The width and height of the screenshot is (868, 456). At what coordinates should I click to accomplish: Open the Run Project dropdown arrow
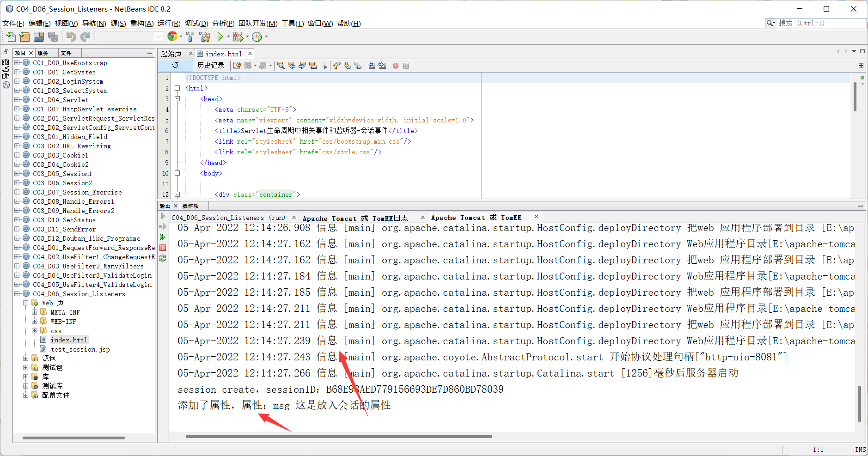coord(228,36)
